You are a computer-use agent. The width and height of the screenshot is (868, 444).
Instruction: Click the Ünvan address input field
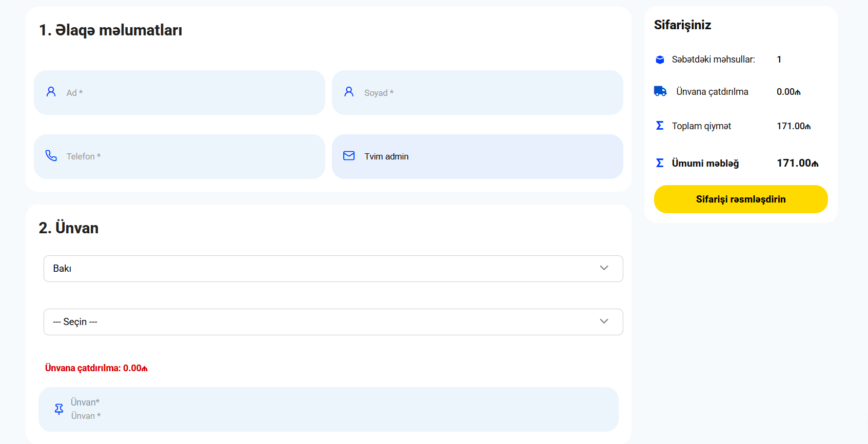pyautogui.click(x=339, y=410)
